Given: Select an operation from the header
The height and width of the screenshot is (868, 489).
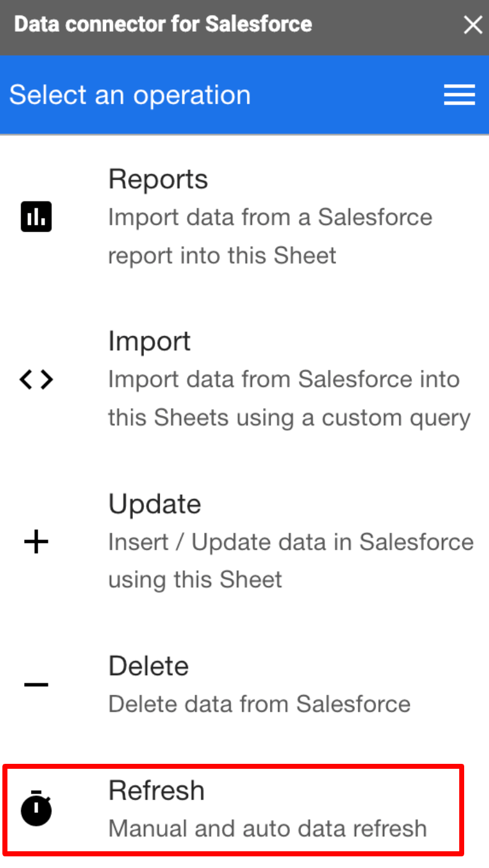Looking at the screenshot, I should [x=130, y=94].
